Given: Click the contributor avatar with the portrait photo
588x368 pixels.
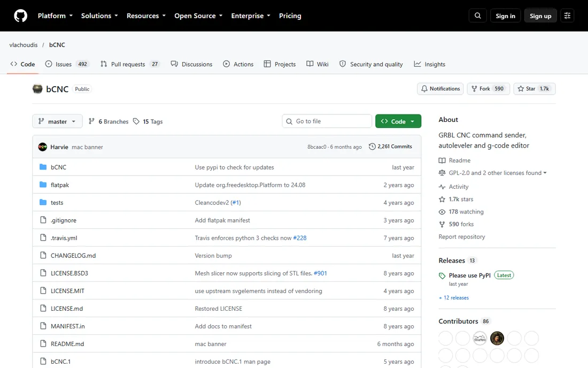Looking at the screenshot, I should 497,339.
